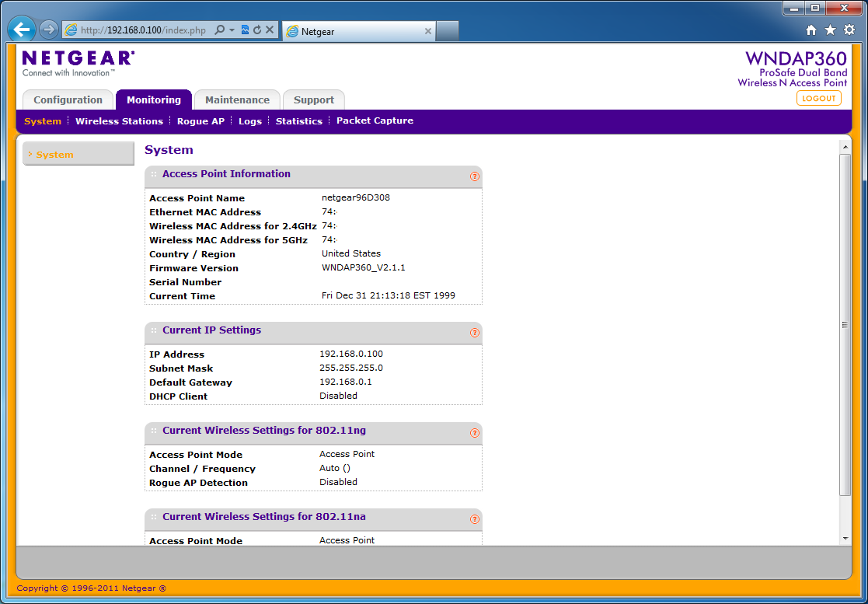Refresh the page using the reload icon
Image resolution: width=868 pixels, height=604 pixels.
pos(257,30)
